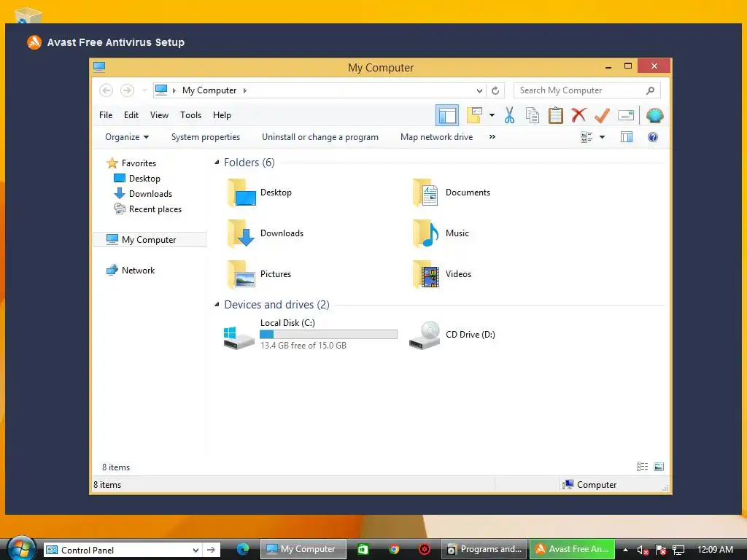Open Microsoft Edge from the taskbar
This screenshot has height=560, width=747.
coord(243,549)
